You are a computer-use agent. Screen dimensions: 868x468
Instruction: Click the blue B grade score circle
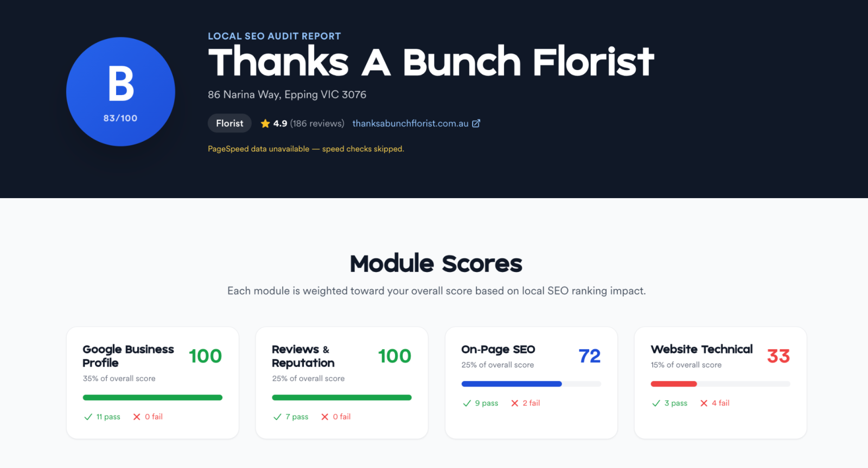click(120, 91)
